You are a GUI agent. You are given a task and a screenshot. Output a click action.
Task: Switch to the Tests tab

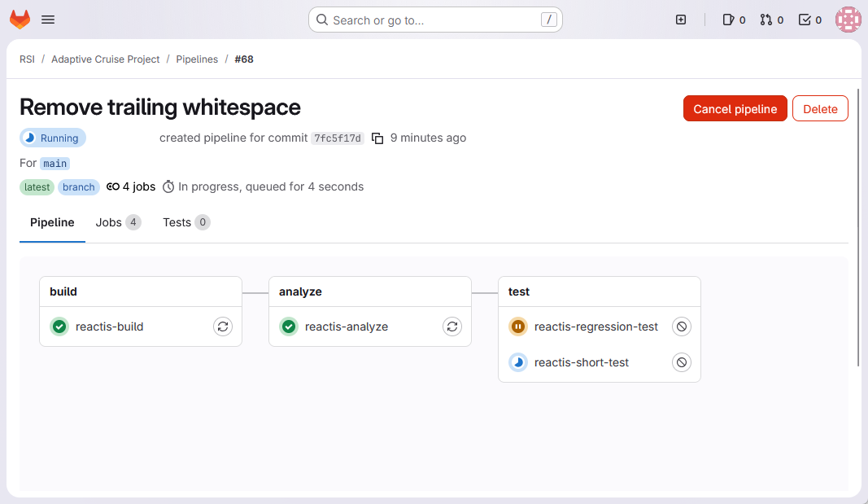click(185, 222)
